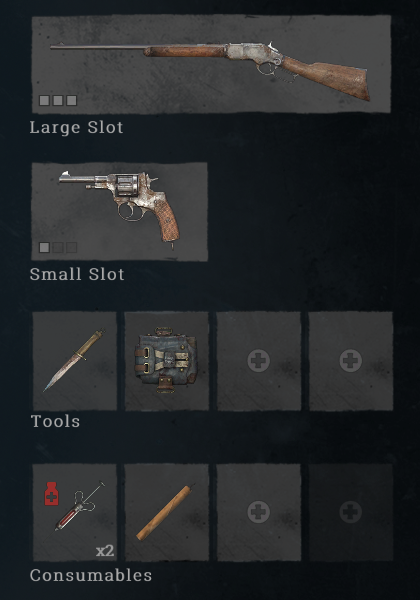Click the dimmed fourth consumable slot

point(351,512)
